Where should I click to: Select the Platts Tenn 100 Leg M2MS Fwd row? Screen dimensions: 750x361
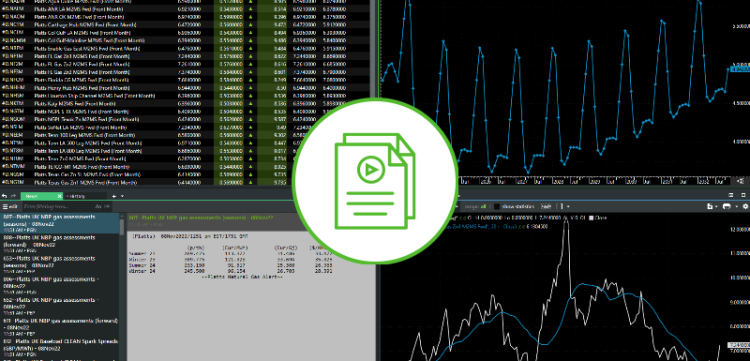[184, 135]
